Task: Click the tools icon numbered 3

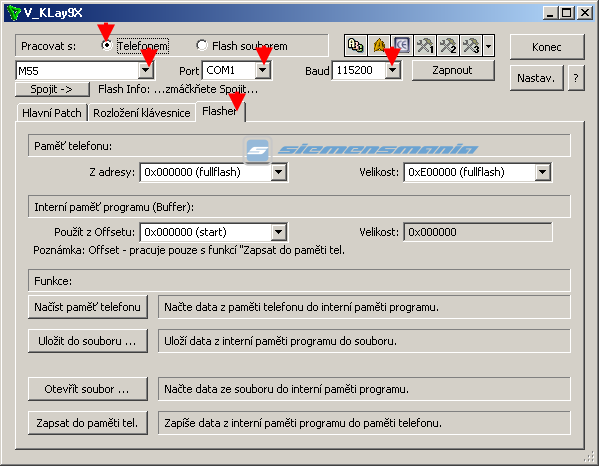Action: pyautogui.click(x=471, y=46)
